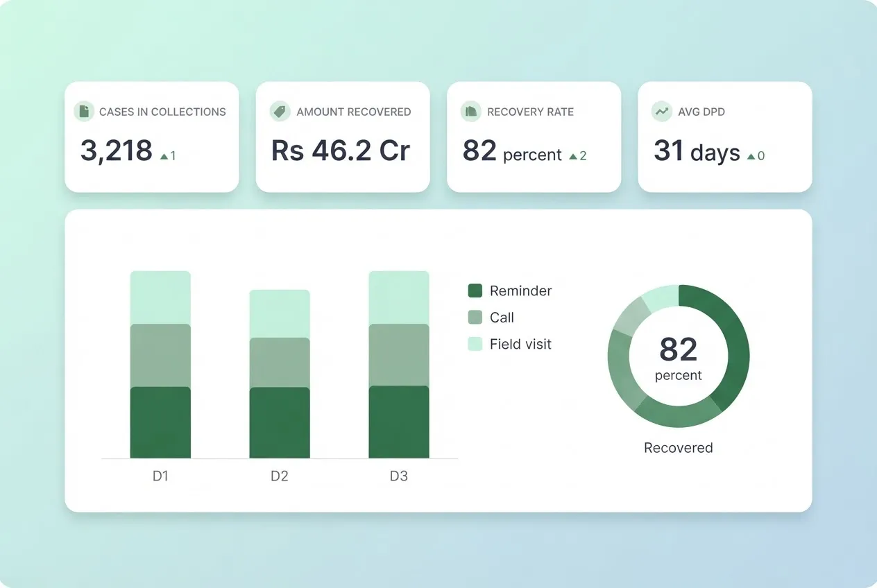Click the D3 axis label
Image resolution: width=877 pixels, height=588 pixels.
pyautogui.click(x=398, y=476)
